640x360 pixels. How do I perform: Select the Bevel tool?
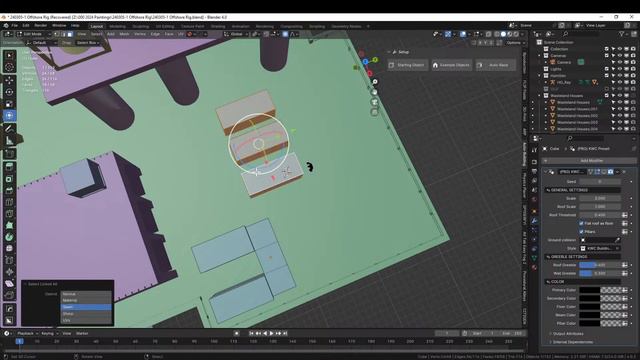pos(9,191)
